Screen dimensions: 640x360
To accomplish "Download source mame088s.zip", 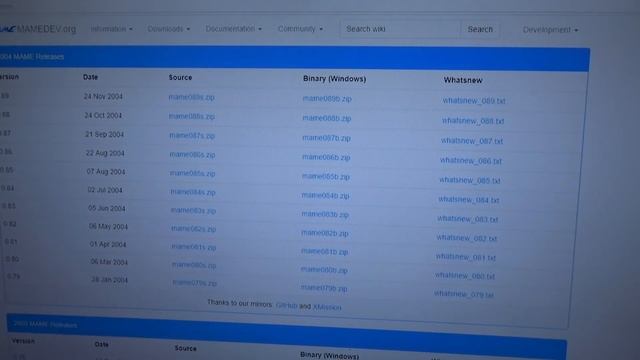I will point(192,116).
